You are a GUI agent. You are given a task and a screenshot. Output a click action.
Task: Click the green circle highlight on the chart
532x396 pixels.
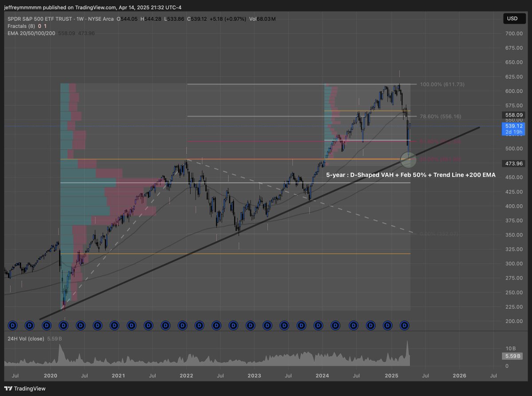click(408, 159)
